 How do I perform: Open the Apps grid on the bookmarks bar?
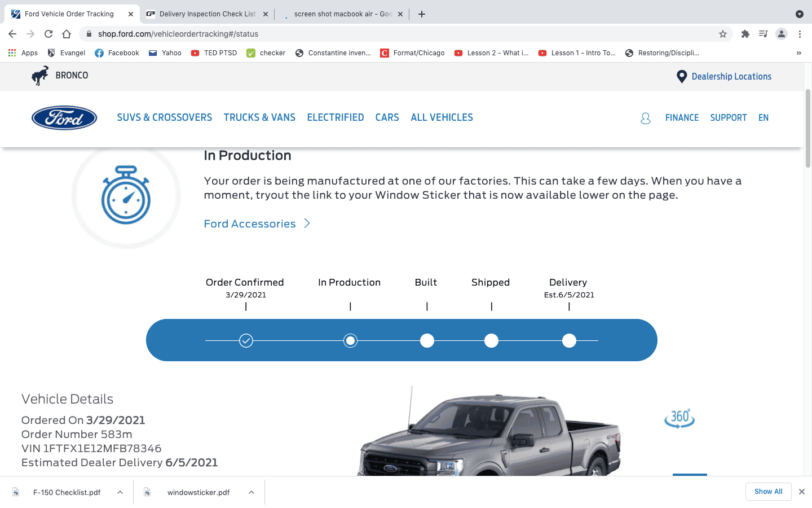[x=12, y=52]
